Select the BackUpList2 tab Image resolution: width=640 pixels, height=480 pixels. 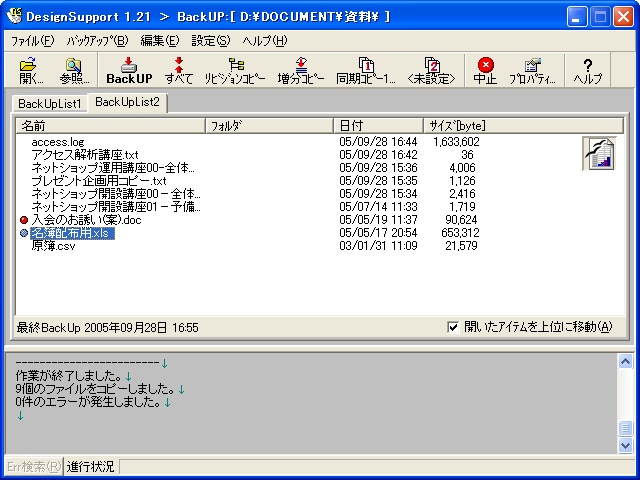127,102
